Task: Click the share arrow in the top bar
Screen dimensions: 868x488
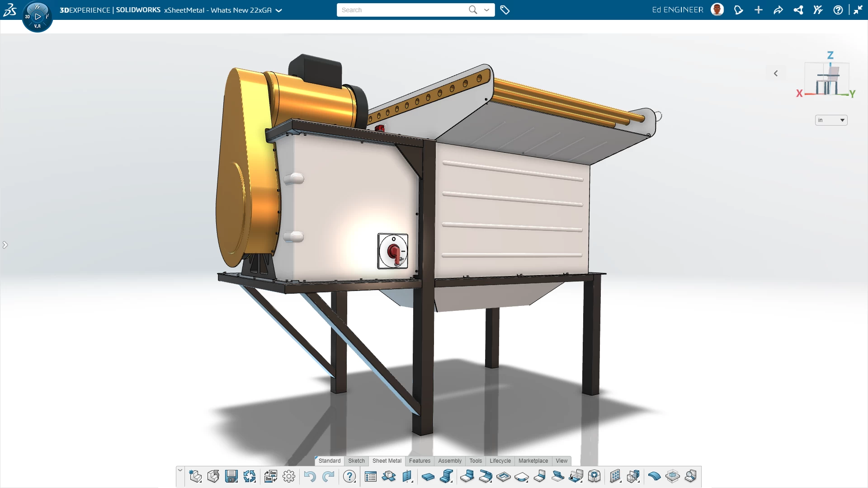Action: click(x=778, y=9)
